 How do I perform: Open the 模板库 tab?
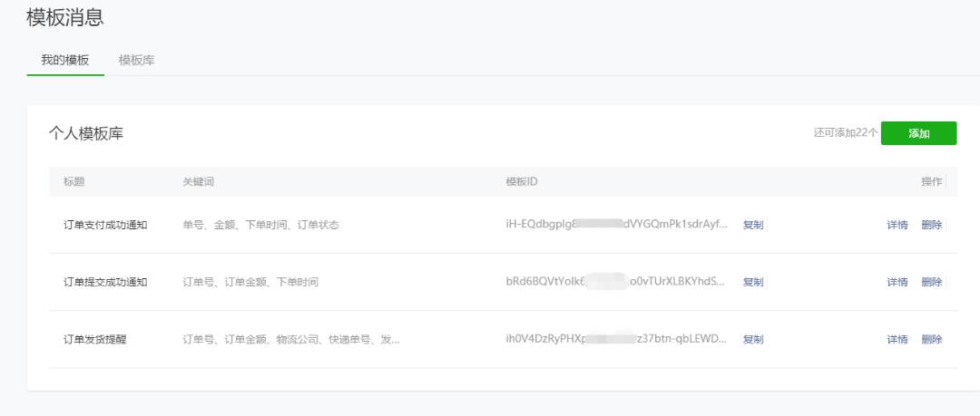[136, 61]
